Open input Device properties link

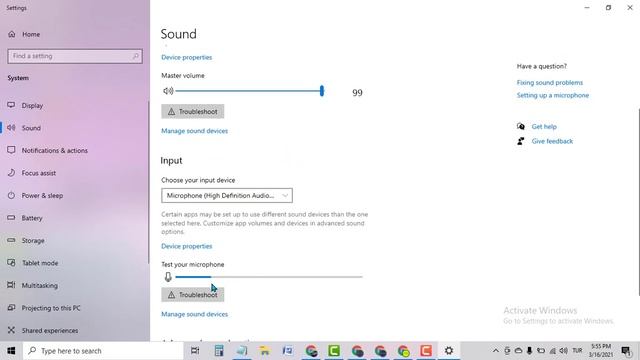(x=187, y=247)
